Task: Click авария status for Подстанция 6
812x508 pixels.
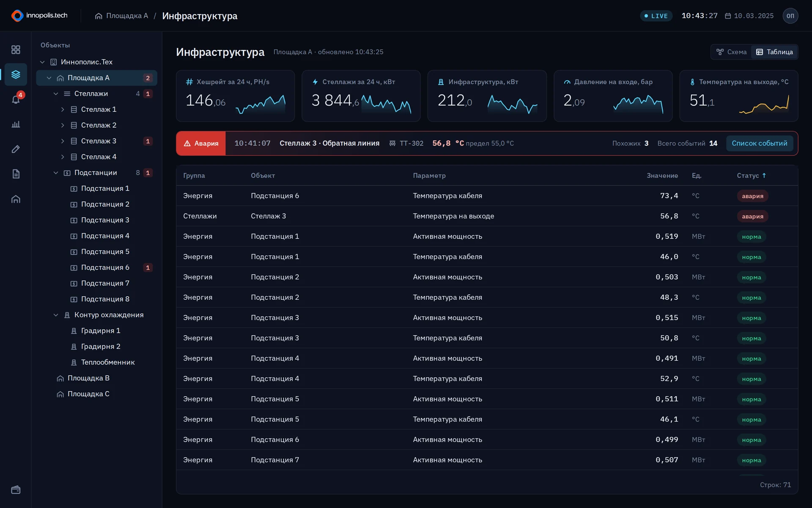Action: pos(752,196)
